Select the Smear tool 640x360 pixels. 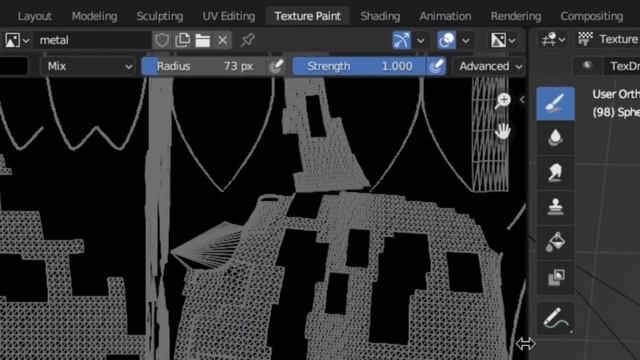[x=555, y=172]
